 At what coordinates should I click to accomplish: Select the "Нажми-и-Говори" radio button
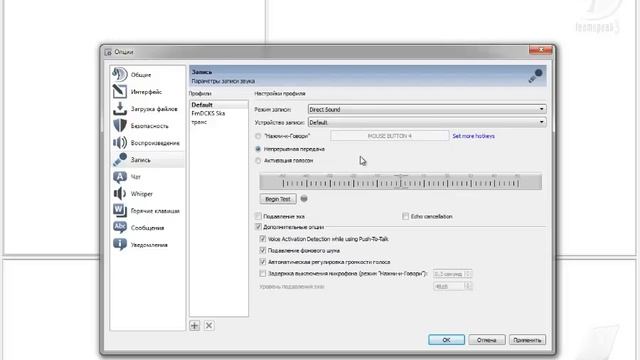(x=258, y=136)
